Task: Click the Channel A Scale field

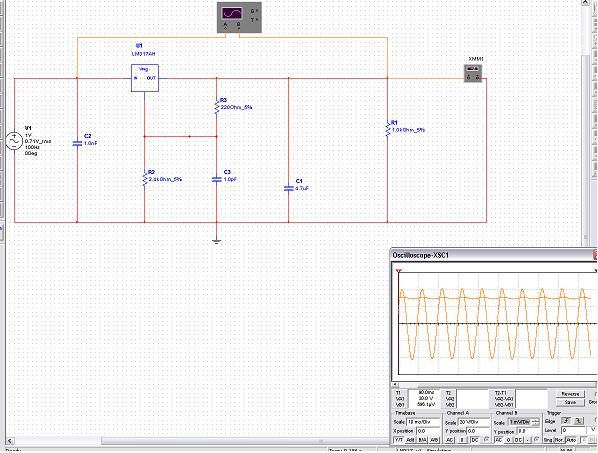Action: click(474, 422)
